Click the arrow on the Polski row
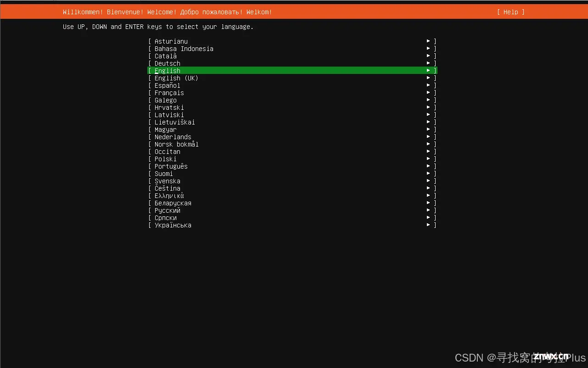This screenshot has height=368, width=588. click(428, 159)
